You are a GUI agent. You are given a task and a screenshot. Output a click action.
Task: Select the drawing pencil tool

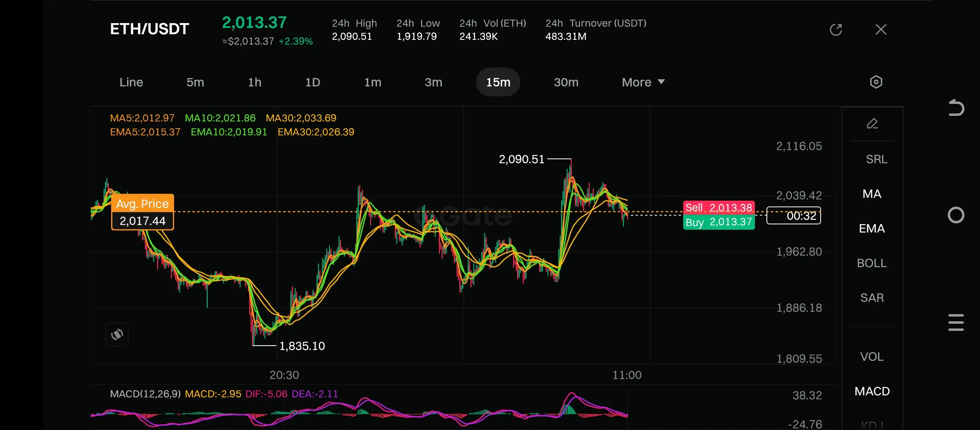tap(872, 124)
